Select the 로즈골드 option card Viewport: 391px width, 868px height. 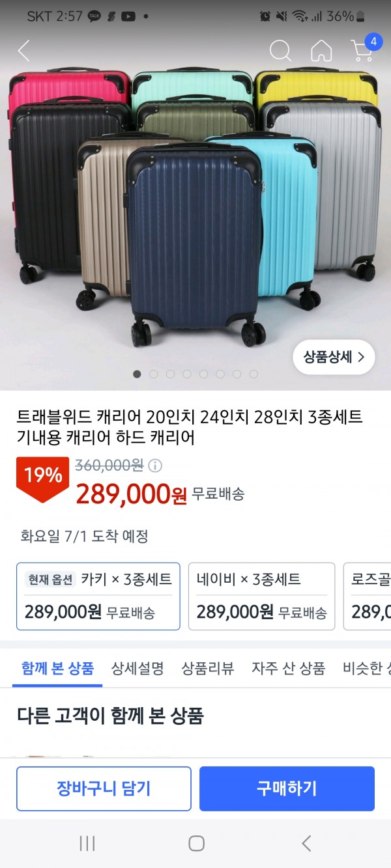[368, 596]
